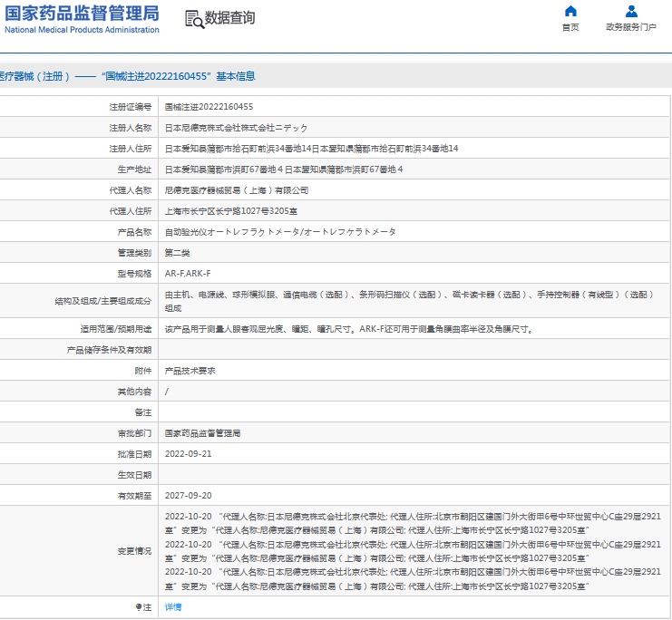Open the 政务服务门户 user icon
This screenshot has width=672, height=620.
point(631,11)
